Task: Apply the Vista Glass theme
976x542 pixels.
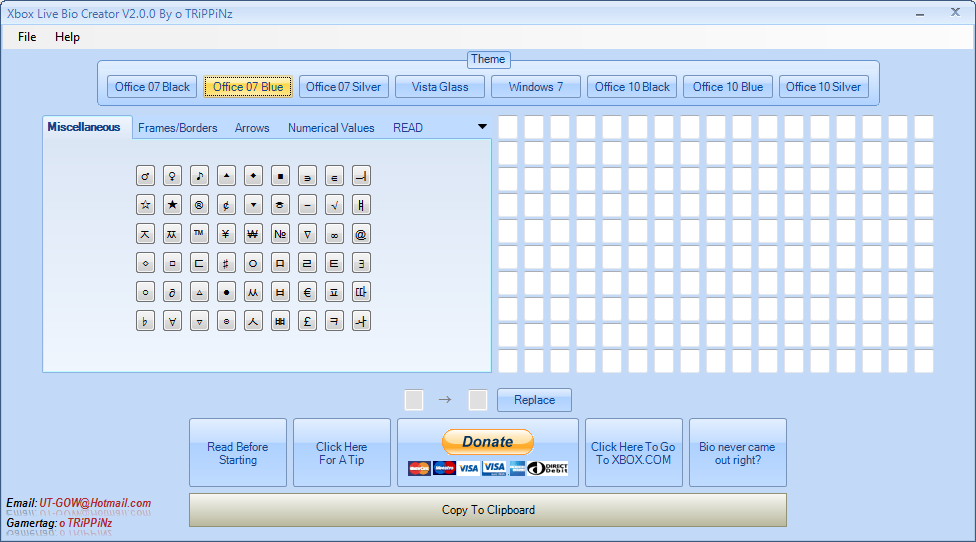Action: click(x=439, y=86)
